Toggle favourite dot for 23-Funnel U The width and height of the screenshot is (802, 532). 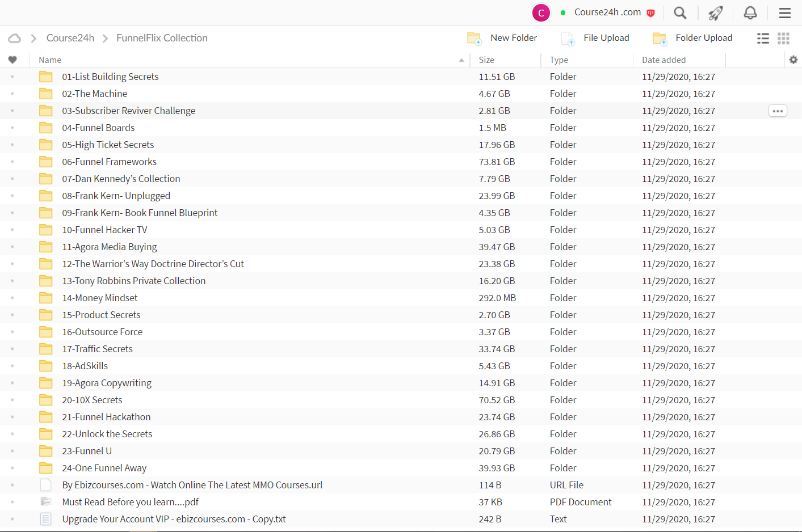coord(12,451)
